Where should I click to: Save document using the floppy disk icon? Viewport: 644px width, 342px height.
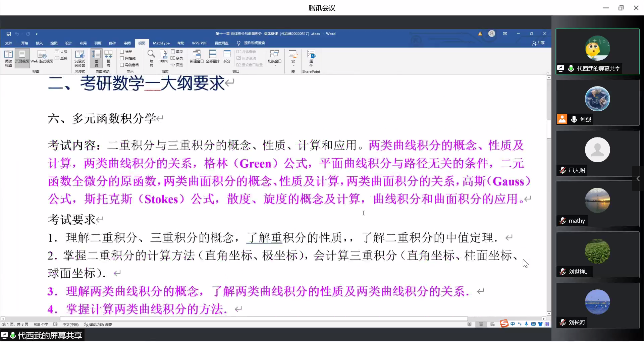pyautogui.click(x=9, y=34)
